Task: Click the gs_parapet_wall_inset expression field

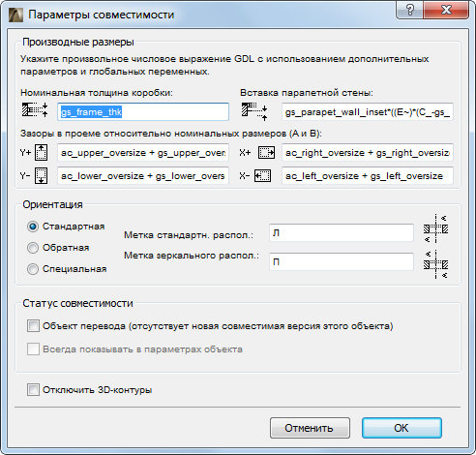Action: (368, 112)
